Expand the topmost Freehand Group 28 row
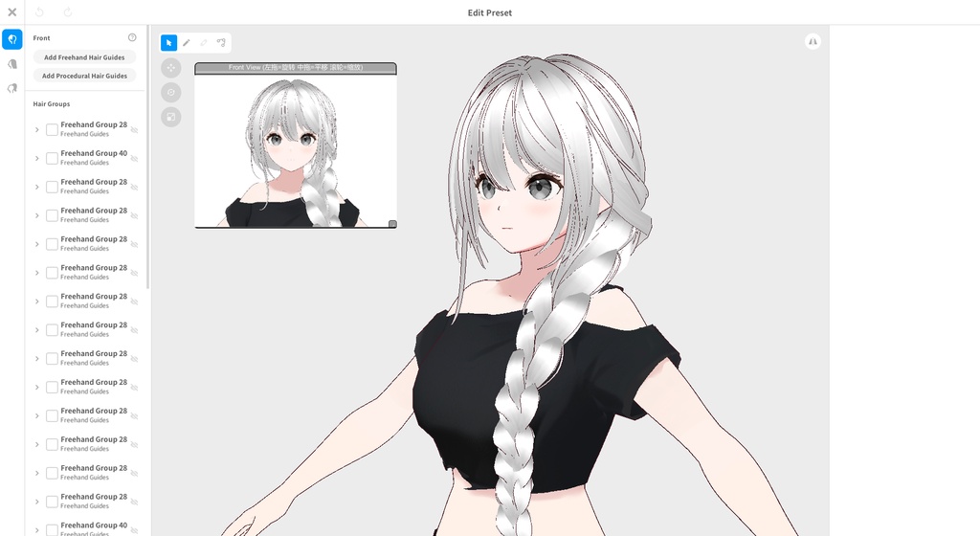The image size is (980, 536). click(37, 129)
